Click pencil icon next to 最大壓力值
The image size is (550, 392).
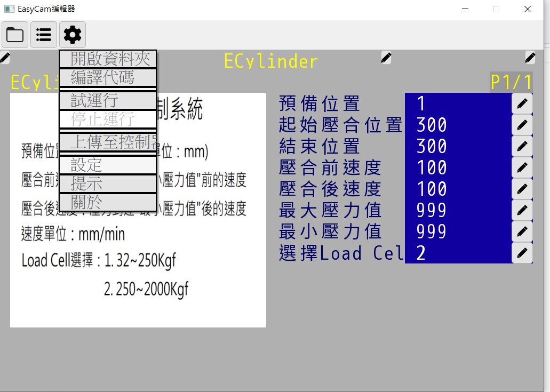point(522,210)
